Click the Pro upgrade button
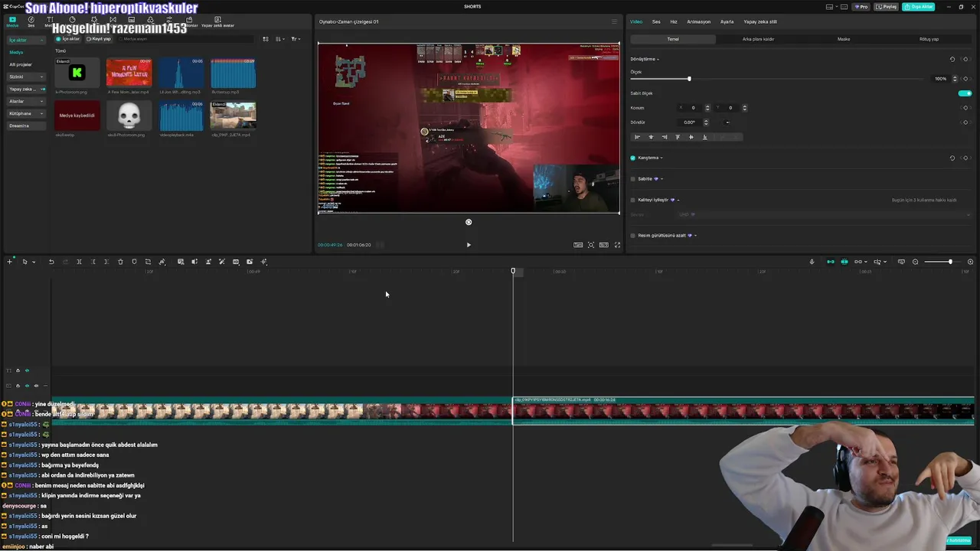 861,6
